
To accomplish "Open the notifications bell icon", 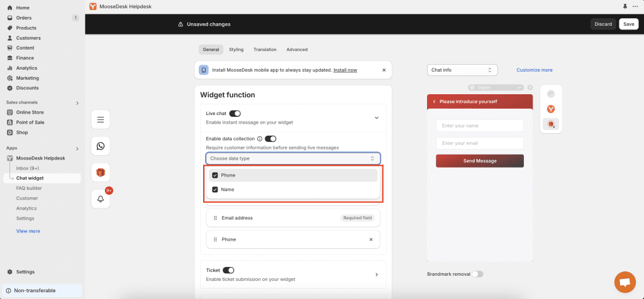I will pyautogui.click(x=101, y=199).
